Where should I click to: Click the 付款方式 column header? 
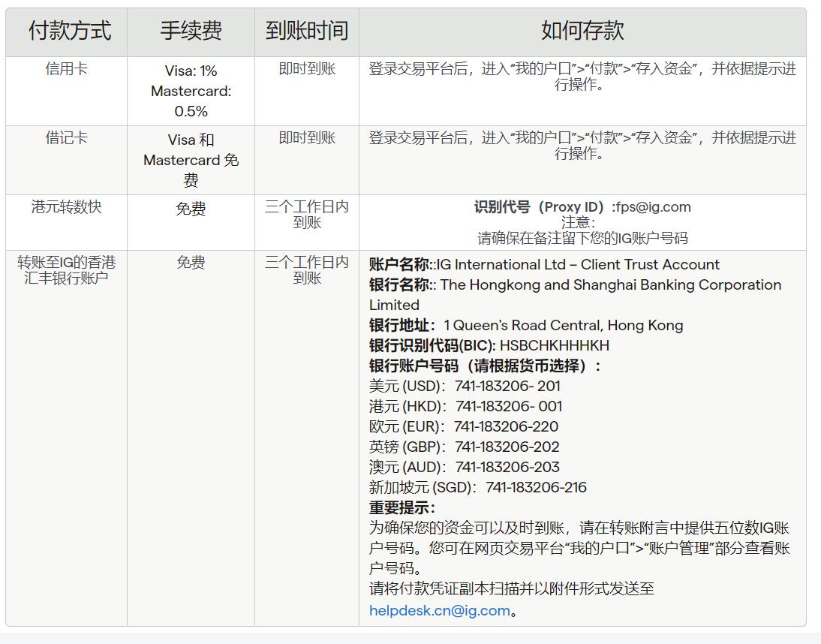(70, 31)
